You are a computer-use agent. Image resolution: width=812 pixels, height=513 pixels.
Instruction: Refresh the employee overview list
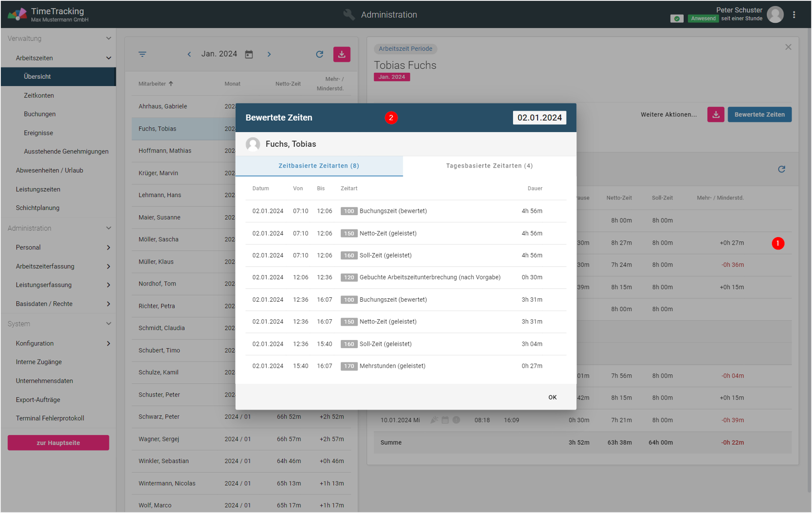click(319, 54)
